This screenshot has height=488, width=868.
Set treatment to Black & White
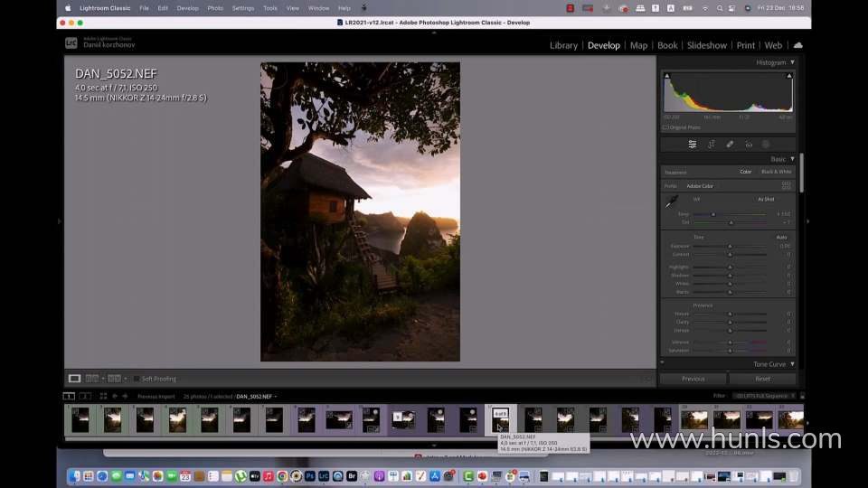tap(776, 172)
